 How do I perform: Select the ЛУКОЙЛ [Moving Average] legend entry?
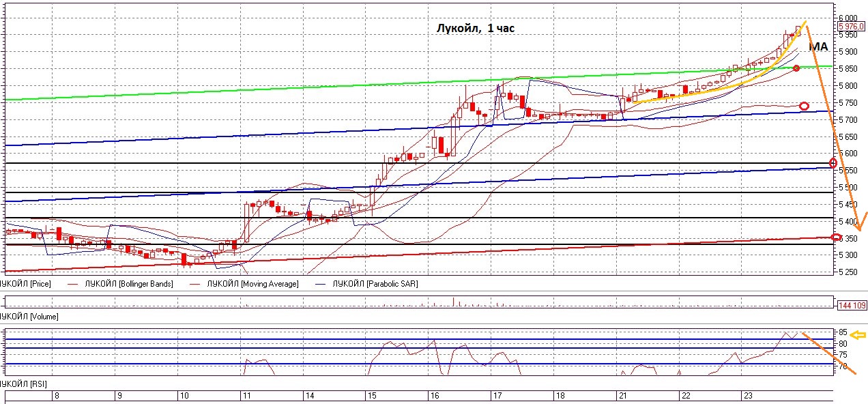(252, 283)
